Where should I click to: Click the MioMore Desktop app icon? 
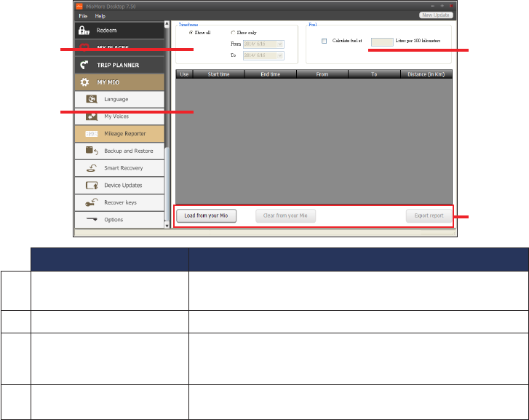coord(79,7)
